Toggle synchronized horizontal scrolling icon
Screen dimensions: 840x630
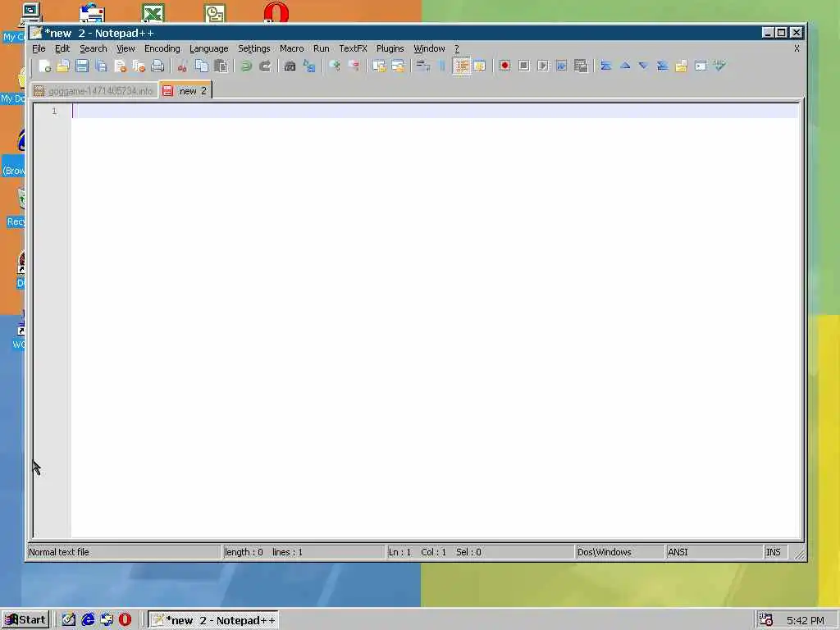tap(398, 66)
